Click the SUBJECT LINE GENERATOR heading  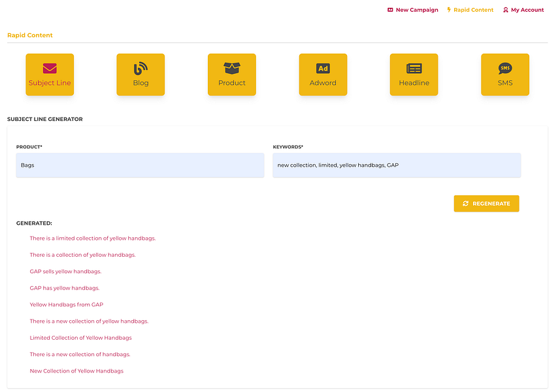click(45, 120)
